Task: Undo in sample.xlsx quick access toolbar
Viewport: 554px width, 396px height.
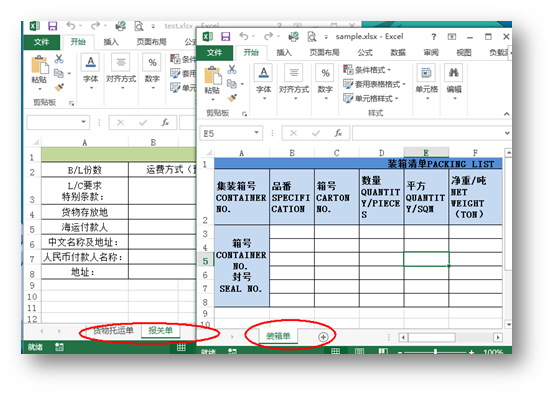Action: point(243,36)
